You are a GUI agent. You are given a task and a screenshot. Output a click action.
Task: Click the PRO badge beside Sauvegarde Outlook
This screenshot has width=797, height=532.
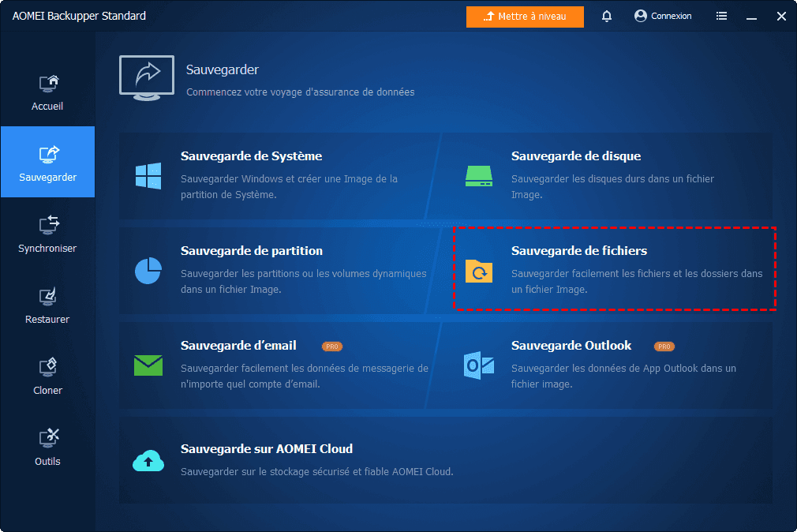[x=664, y=347]
